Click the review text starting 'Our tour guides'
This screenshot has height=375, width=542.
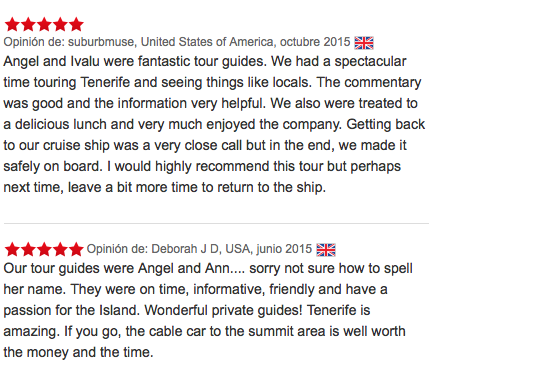tap(208, 310)
